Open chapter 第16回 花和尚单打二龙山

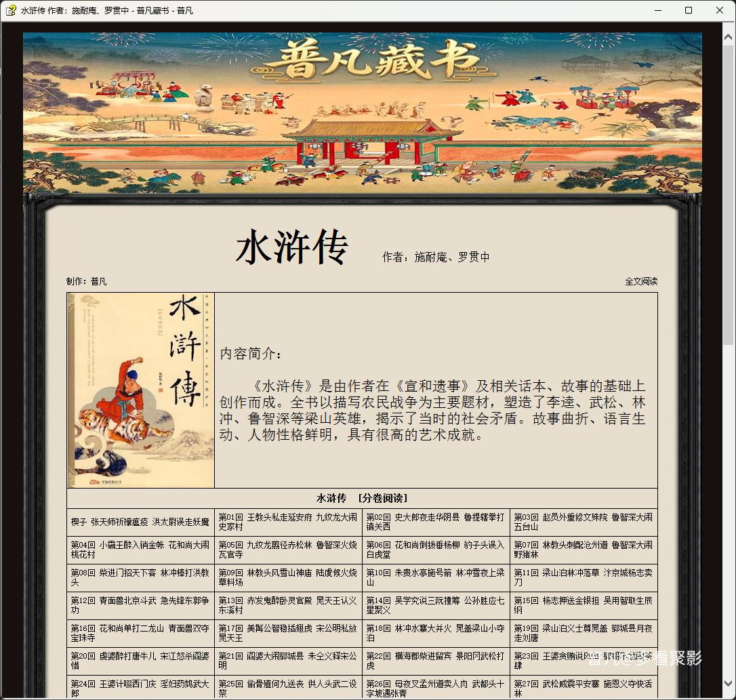[140, 633]
